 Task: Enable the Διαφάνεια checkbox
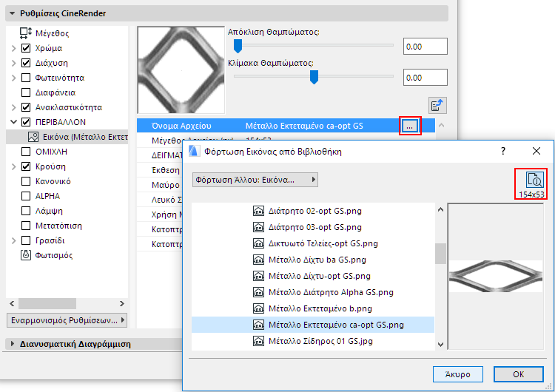pos(26,92)
